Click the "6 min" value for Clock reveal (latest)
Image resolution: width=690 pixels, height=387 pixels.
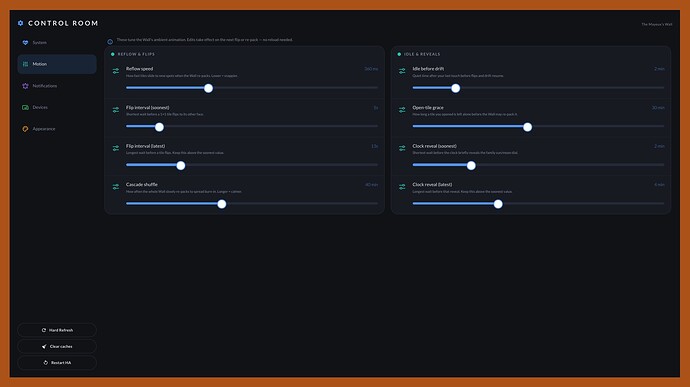click(659, 184)
